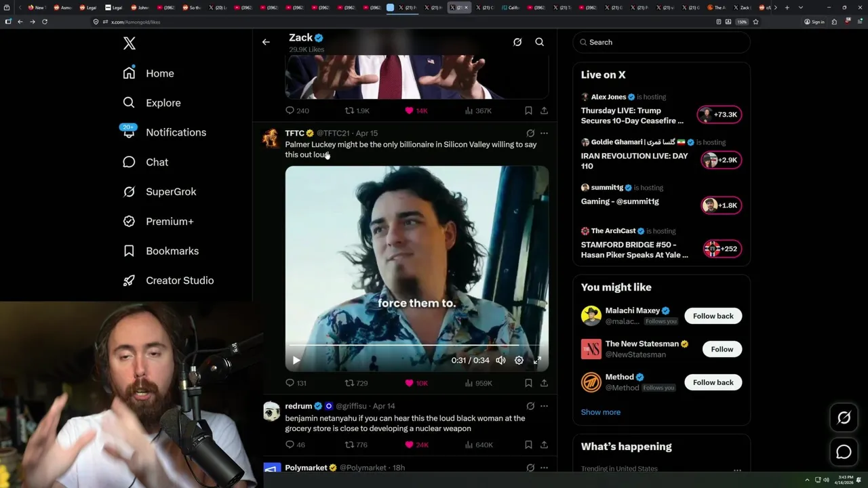Follow back Malachi Maxey
This screenshot has width=868, height=488.
(713, 316)
